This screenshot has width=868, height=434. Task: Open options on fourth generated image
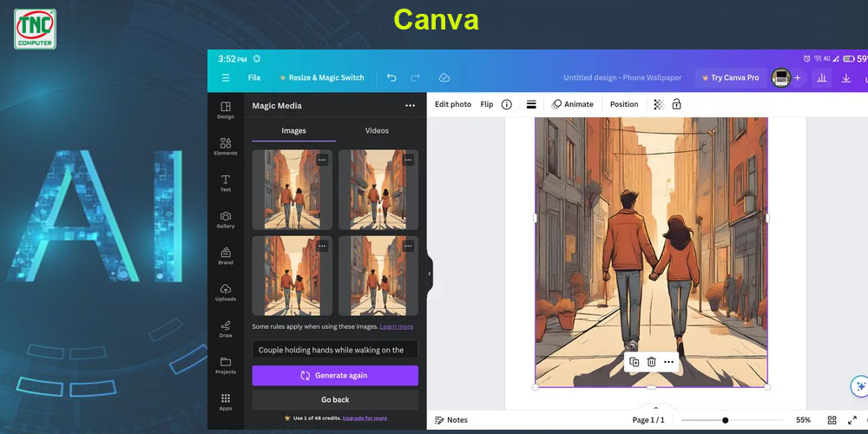tap(408, 247)
